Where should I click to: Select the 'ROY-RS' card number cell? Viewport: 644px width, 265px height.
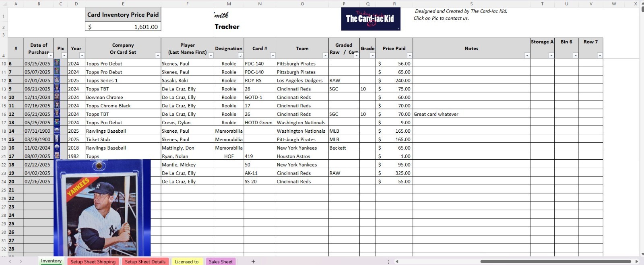click(x=260, y=80)
